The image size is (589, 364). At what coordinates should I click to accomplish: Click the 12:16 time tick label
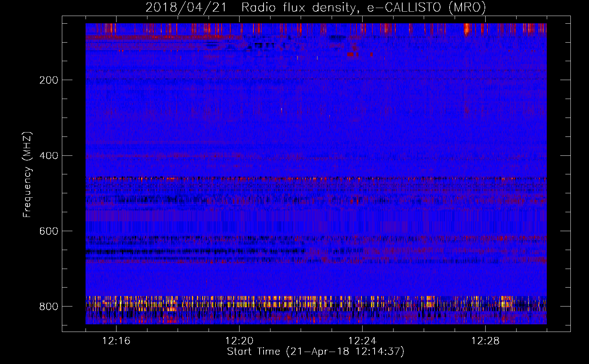pos(116,341)
